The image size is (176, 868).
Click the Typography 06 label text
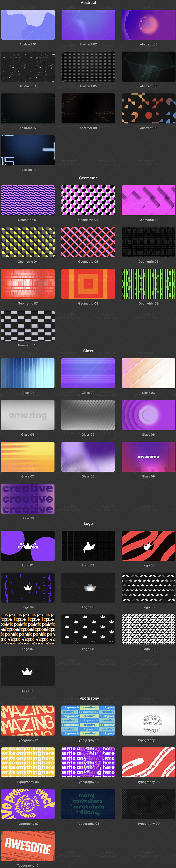pyautogui.click(x=148, y=782)
